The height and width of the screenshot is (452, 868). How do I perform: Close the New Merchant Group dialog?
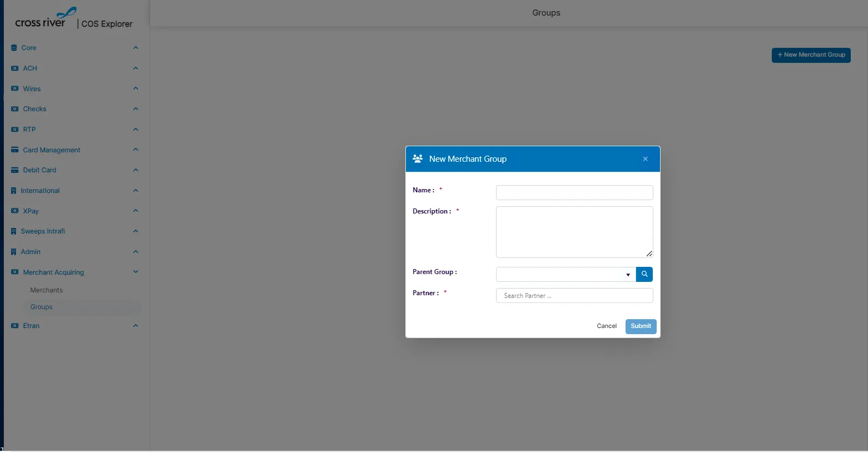(x=646, y=159)
